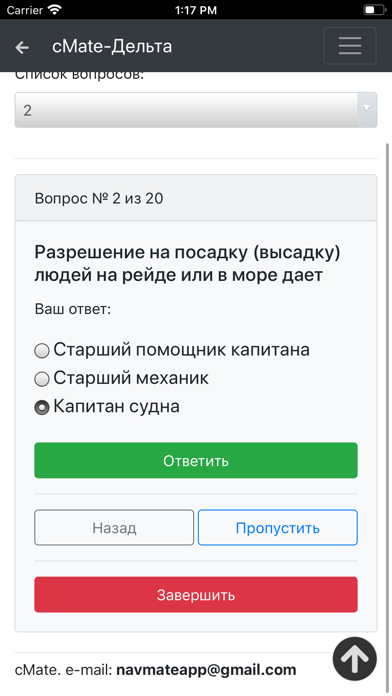Click the small arrow on the question selector

(x=367, y=108)
